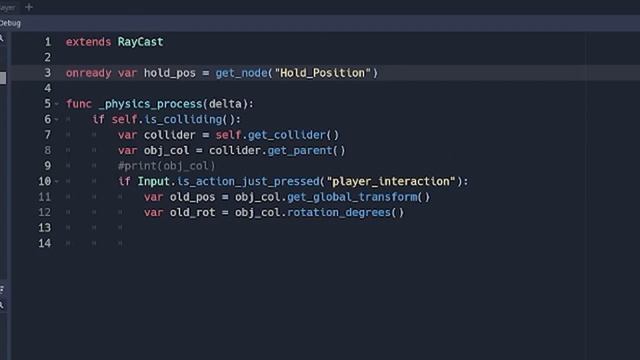Click line number 3 in the gutter

[47, 73]
